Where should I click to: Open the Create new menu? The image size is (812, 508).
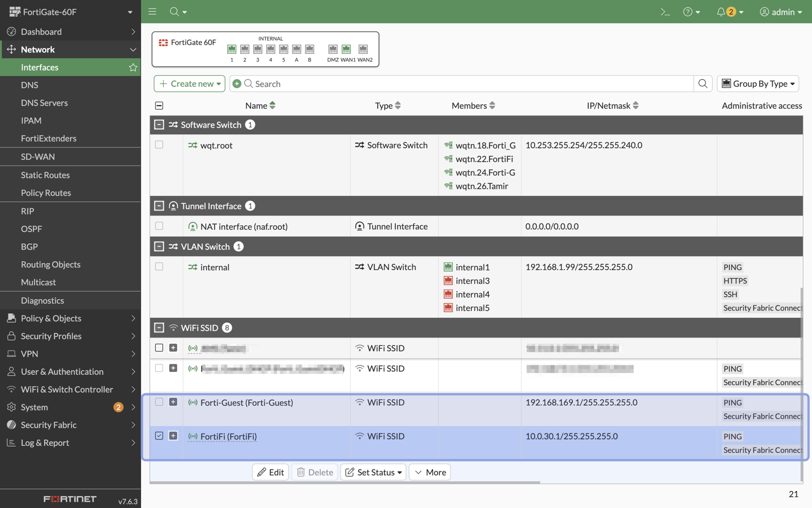tap(189, 83)
